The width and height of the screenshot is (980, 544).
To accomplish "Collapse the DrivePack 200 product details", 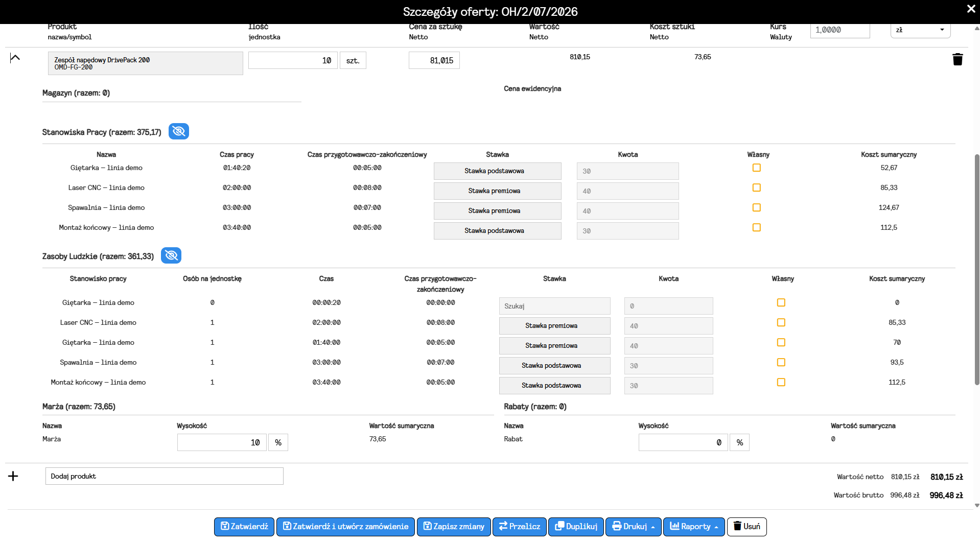I will coord(15,58).
